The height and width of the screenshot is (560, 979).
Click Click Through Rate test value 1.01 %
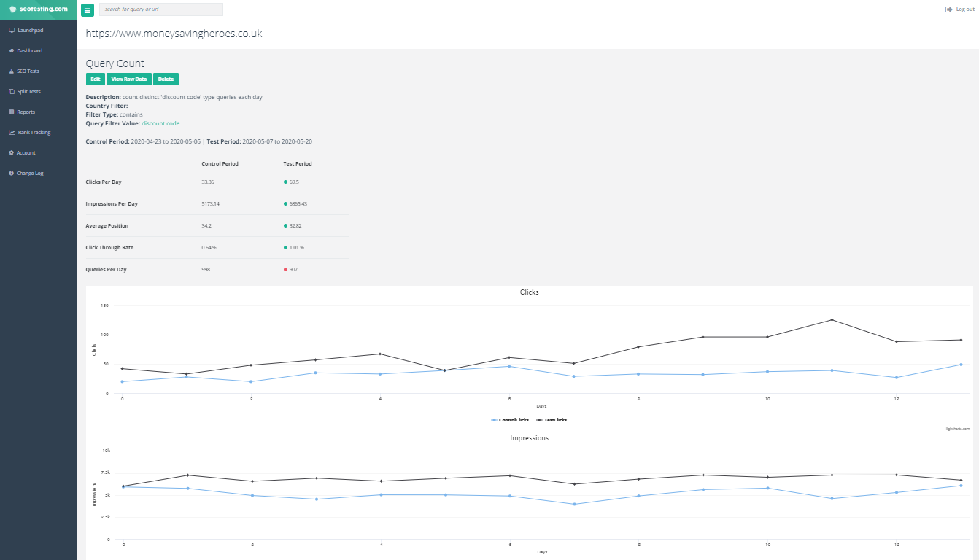(296, 247)
